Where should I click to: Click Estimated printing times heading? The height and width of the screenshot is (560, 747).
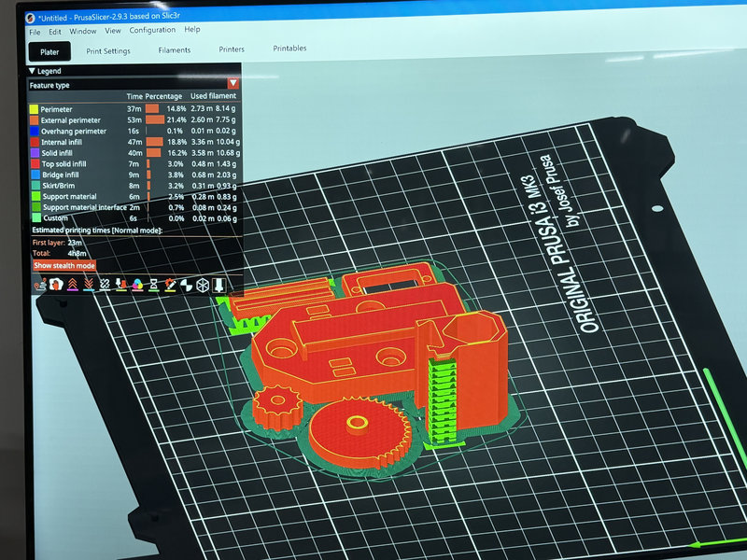point(97,231)
